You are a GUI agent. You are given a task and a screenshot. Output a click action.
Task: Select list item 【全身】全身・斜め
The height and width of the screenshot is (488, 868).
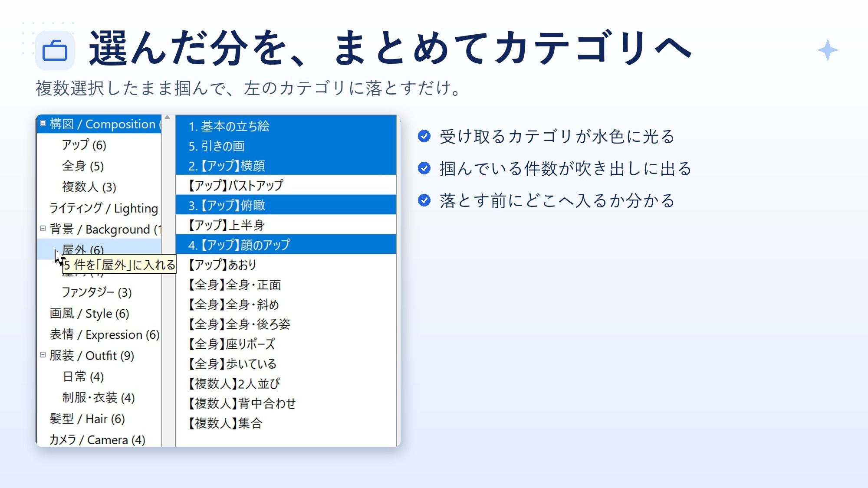pos(286,305)
